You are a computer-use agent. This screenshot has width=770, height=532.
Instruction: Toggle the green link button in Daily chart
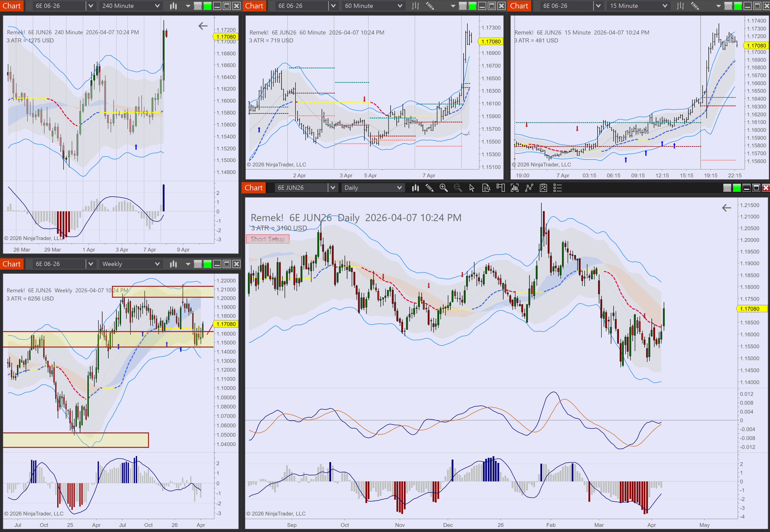[x=737, y=188]
